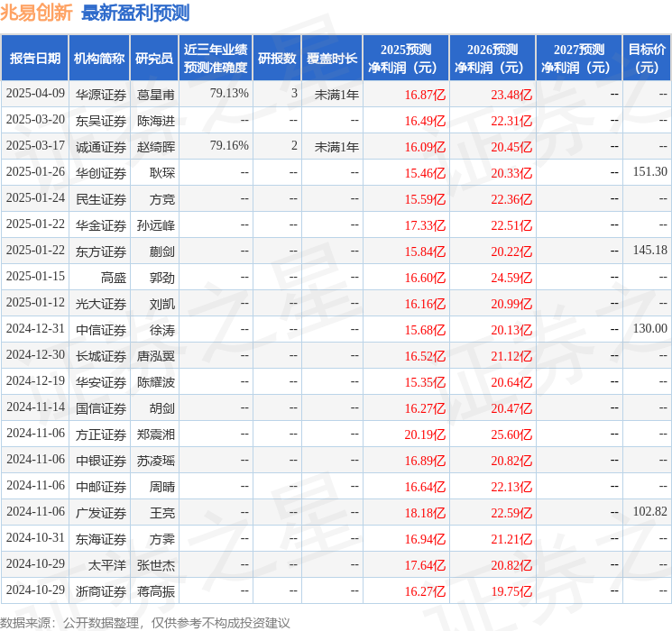
Task: Click the 20.19亿 forecast value
Action: [x=425, y=434]
